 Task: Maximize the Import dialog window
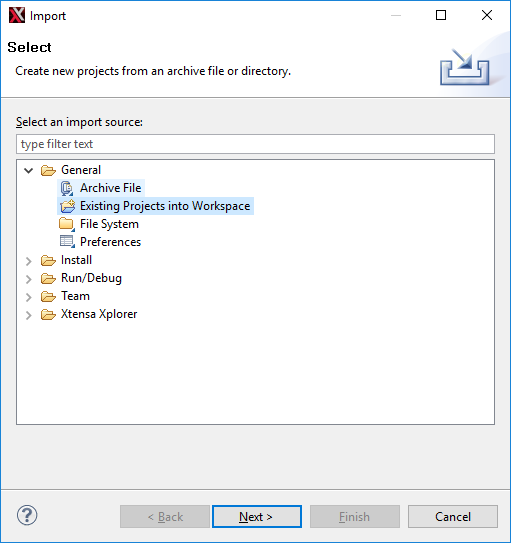pos(441,15)
